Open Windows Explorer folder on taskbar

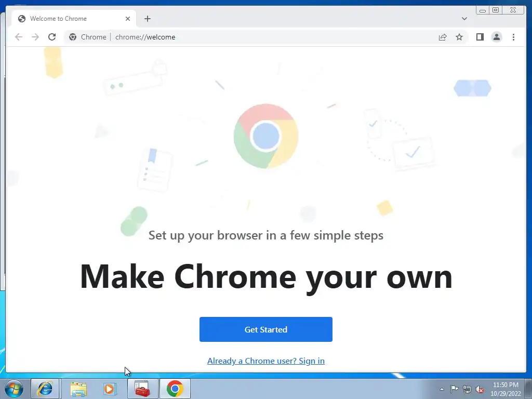(x=78, y=389)
